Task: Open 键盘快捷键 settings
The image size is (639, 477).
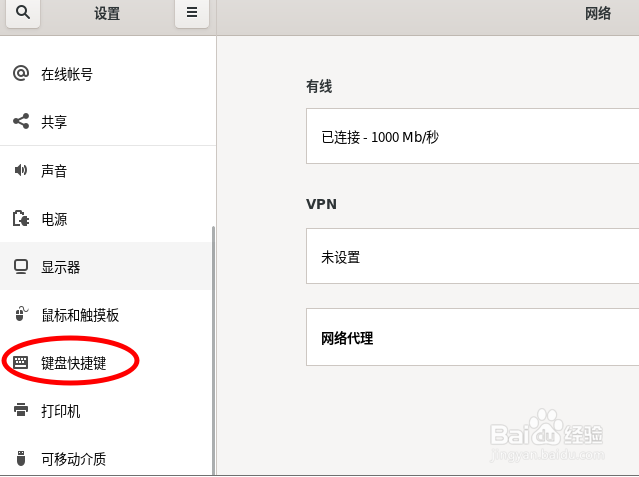Action: coord(106,362)
